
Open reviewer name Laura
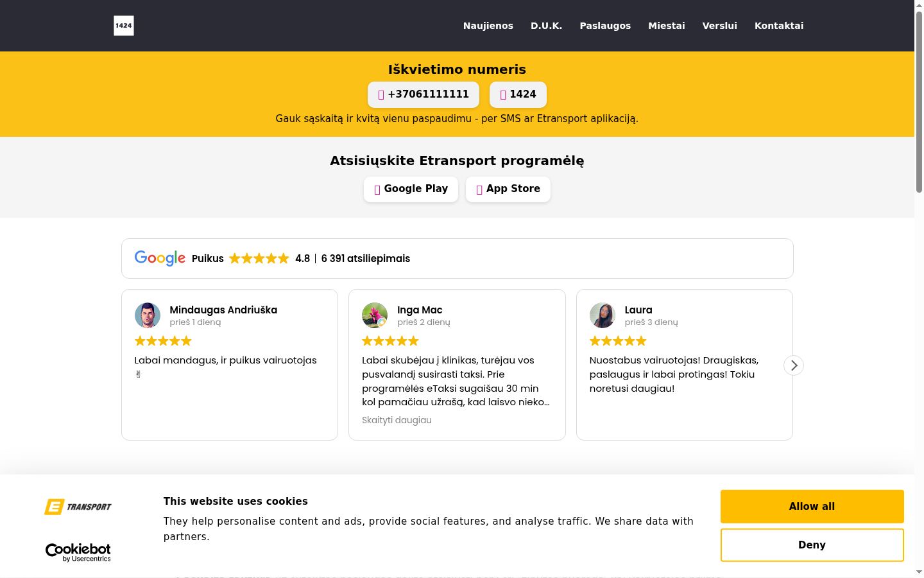click(x=638, y=310)
